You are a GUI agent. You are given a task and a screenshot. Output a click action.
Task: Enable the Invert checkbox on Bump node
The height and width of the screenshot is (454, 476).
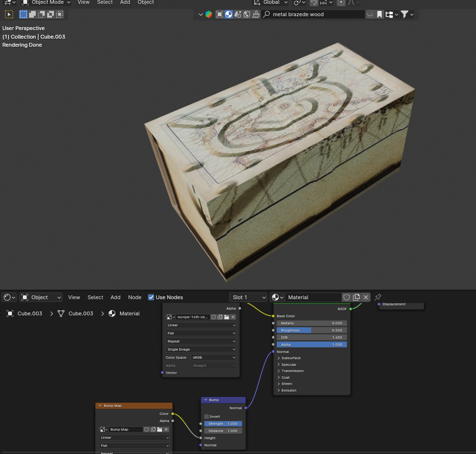(206, 416)
